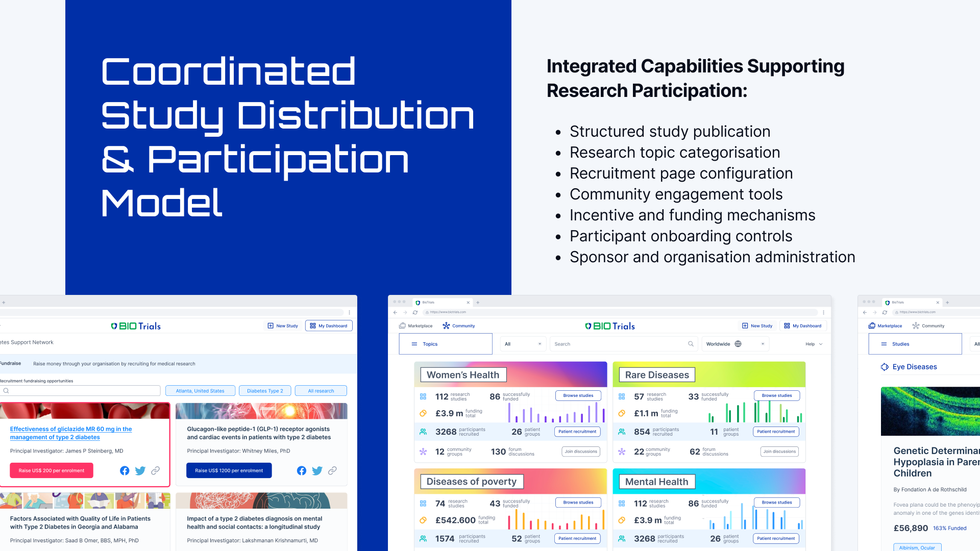
Task: Expand the Worldwide region dropdown
Action: (763, 344)
